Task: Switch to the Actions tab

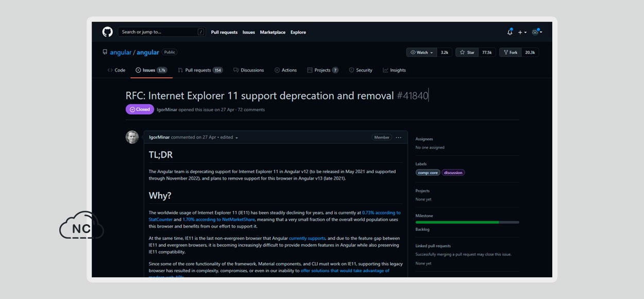Action: [285, 70]
